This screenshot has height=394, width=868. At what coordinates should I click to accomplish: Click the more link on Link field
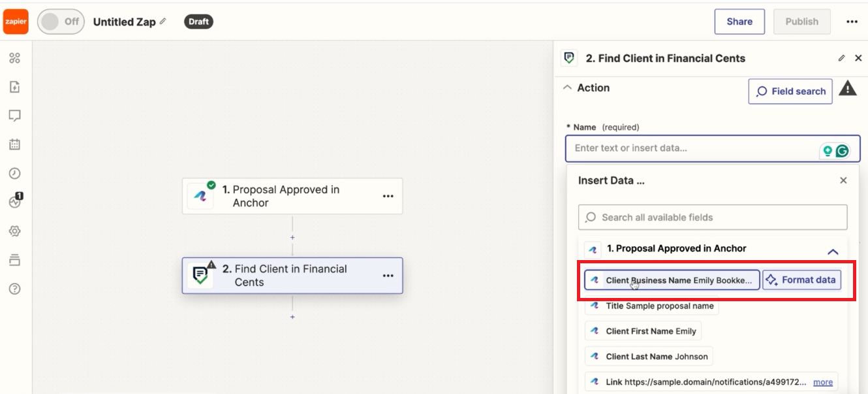(x=823, y=382)
